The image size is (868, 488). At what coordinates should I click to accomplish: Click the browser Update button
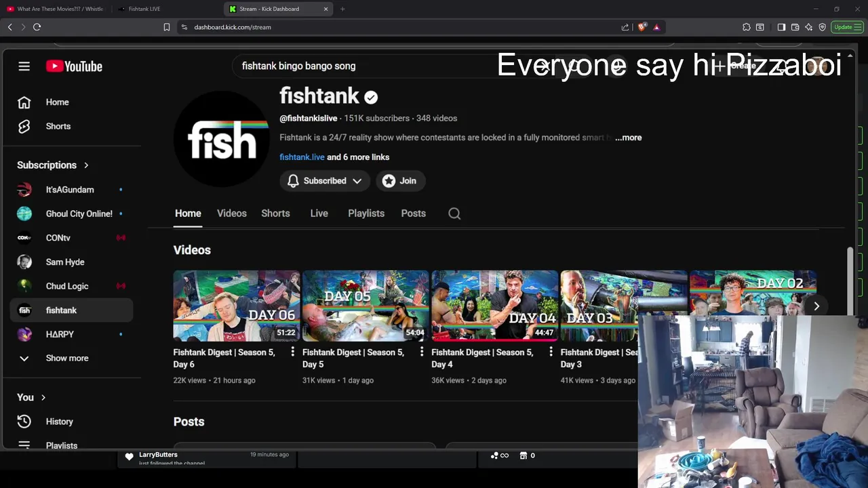tap(846, 27)
